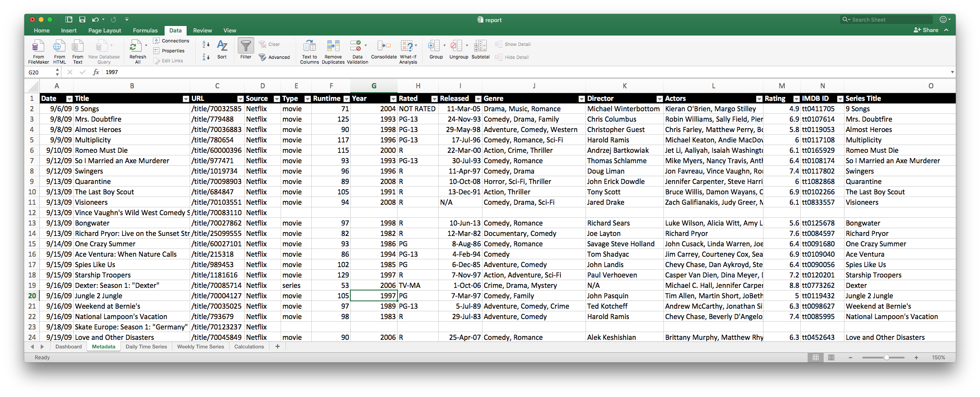Open the Home ribbon tab
980x397 pixels.
click(42, 30)
